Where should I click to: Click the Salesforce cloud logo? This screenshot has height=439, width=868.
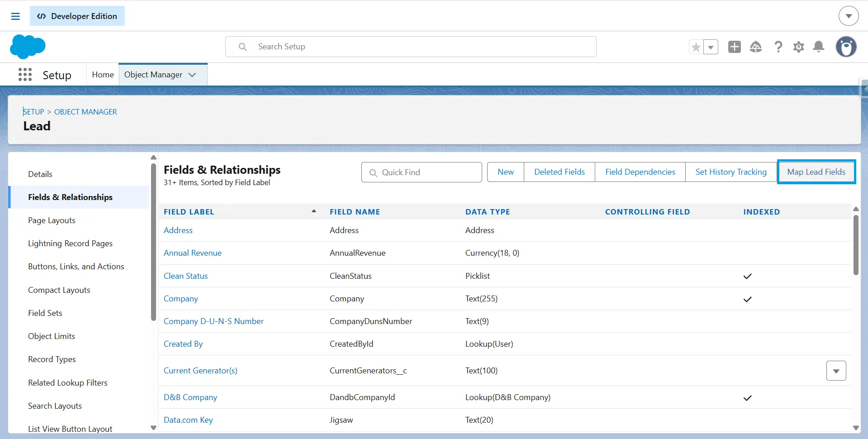tap(28, 47)
